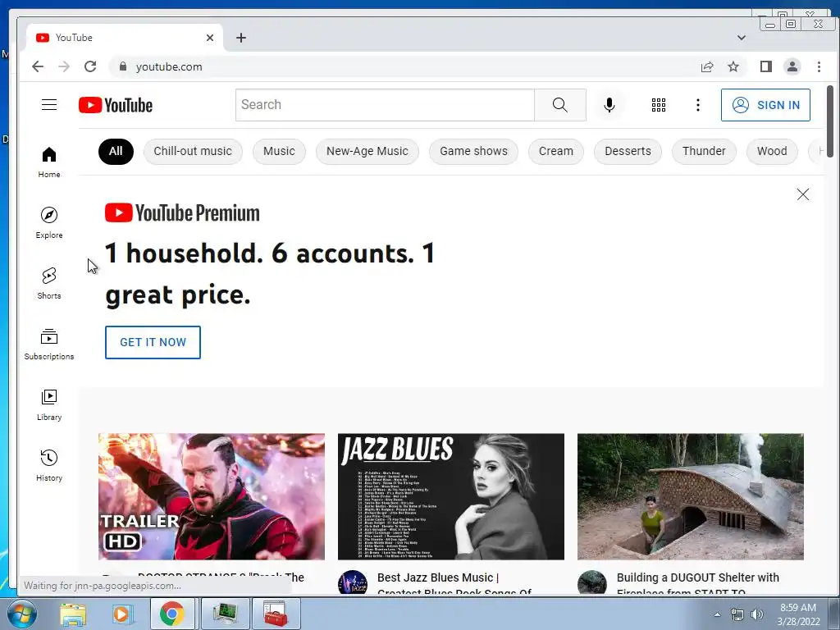This screenshot has height=630, width=840.
Task: Show hidden tray icons arrow
Action: [x=717, y=614]
